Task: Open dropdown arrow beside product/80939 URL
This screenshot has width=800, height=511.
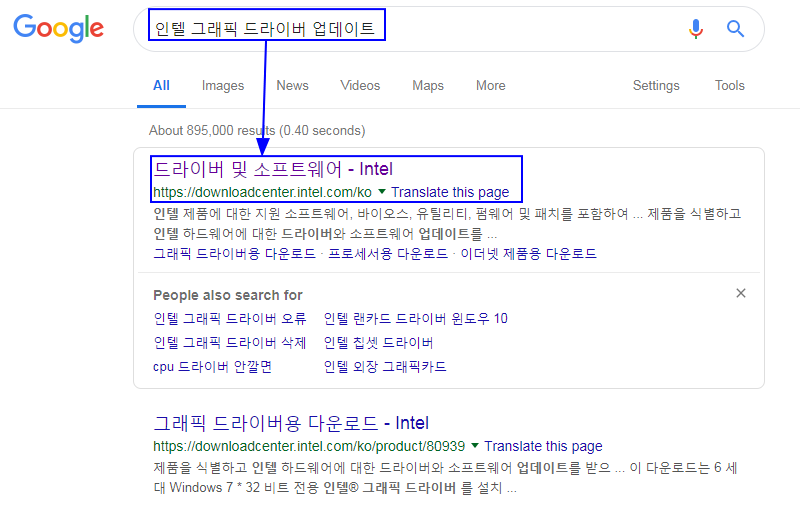Action: click(x=475, y=446)
